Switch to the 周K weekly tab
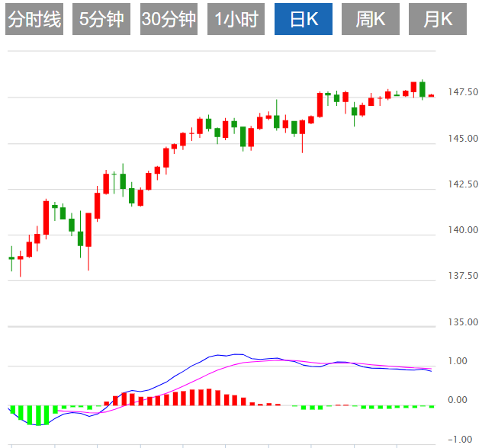Screen dimensions: 482x448 tap(371, 20)
